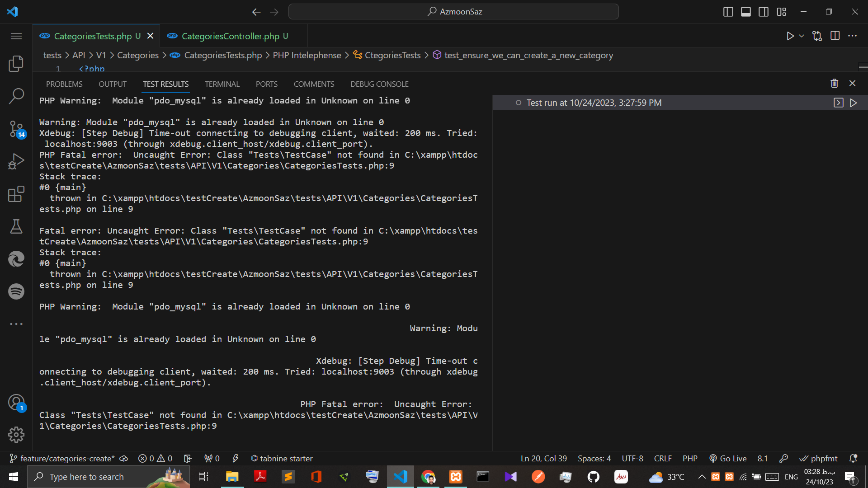Change indentation via Spaces: 4
The image size is (868, 488).
[x=594, y=458]
